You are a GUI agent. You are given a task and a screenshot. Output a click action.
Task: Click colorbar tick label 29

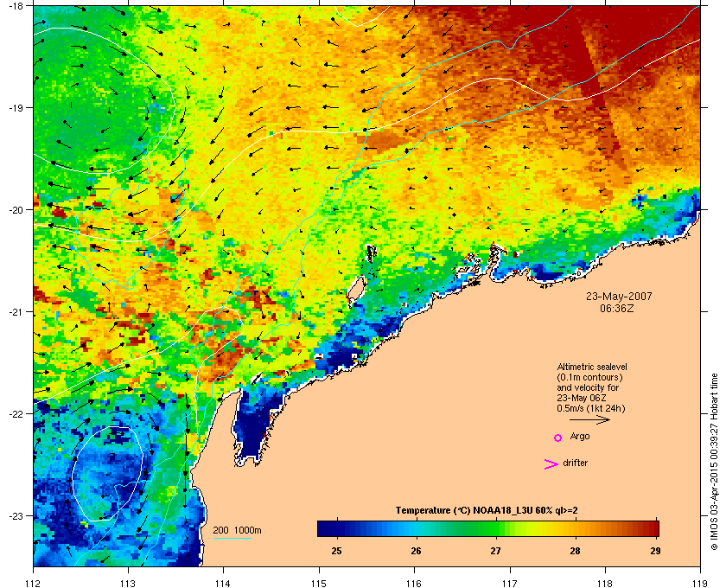(x=655, y=551)
